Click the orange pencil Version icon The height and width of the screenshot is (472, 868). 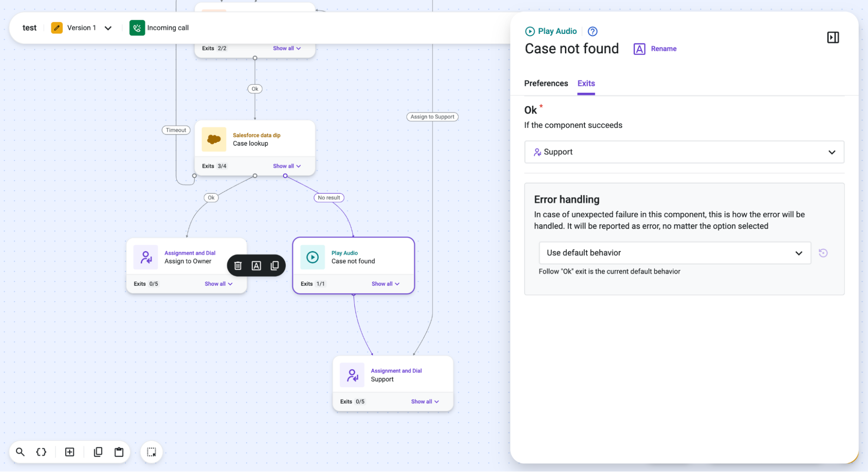click(57, 28)
